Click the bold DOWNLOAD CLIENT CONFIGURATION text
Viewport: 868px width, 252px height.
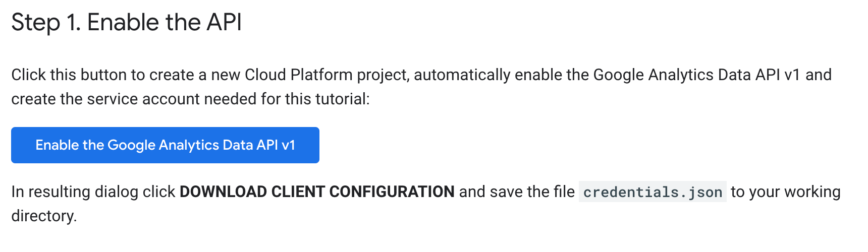pyautogui.click(x=317, y=192)
